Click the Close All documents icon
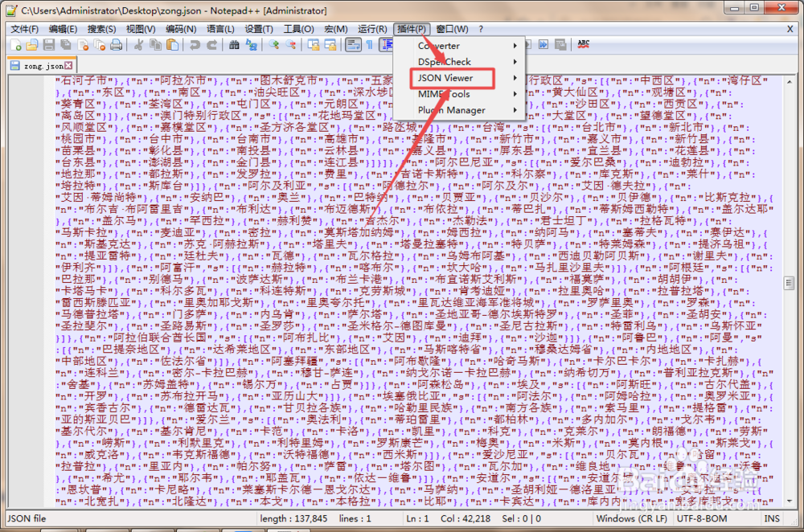The height and width of the screenshot is (532, 804). point(100,45)
